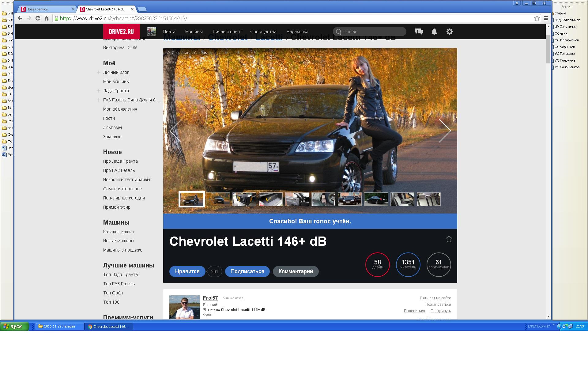Image resolution: width=588 pixels, height=375 pixels.
Task: Expand the ГАЗ Газель plus icon
Action: pyautogui.click(x=99, y=100)
